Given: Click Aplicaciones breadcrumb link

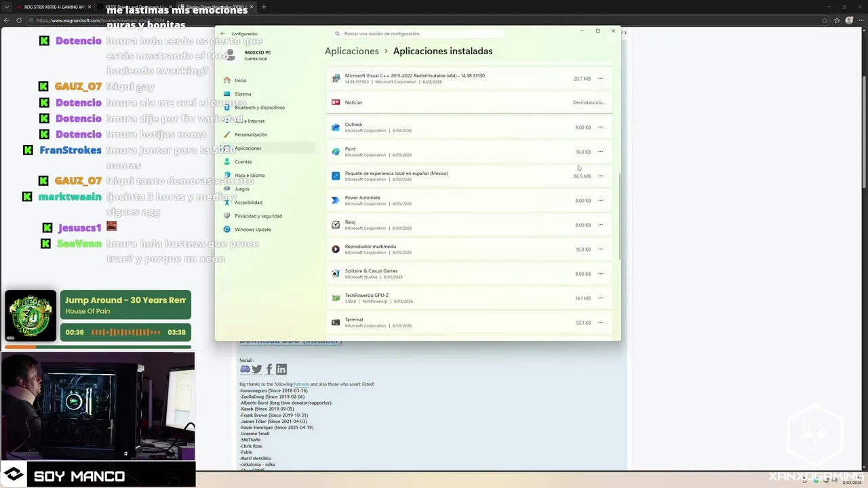Looking at the screenshot, I should 351,52.
